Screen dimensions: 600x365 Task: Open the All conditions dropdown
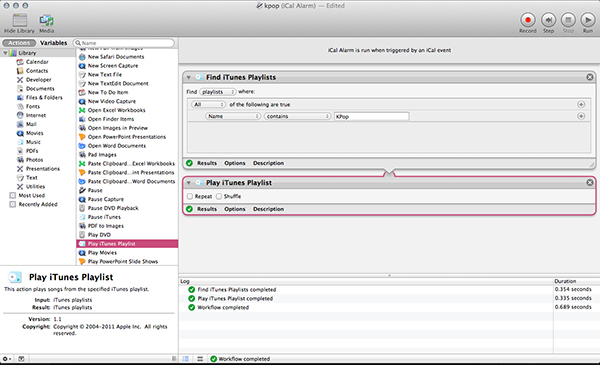(x=208, y=104)
